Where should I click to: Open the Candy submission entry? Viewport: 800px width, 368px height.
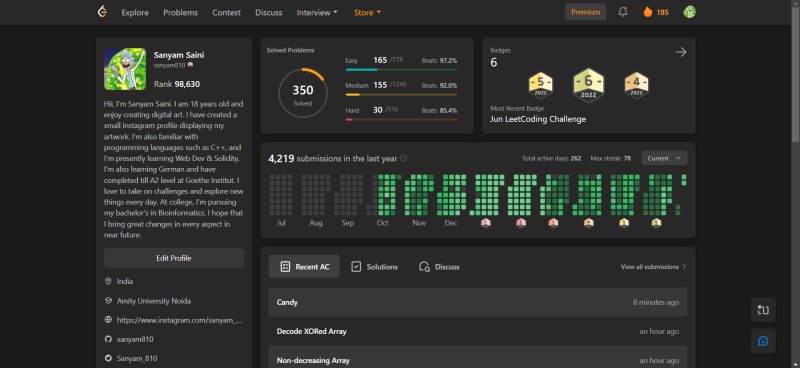tap(478, 302)
